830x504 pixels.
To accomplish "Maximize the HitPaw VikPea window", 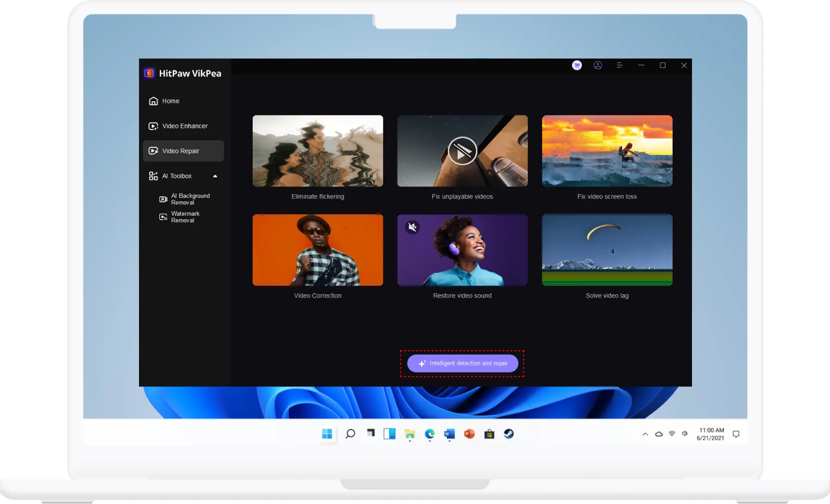I will coord(663,65).
